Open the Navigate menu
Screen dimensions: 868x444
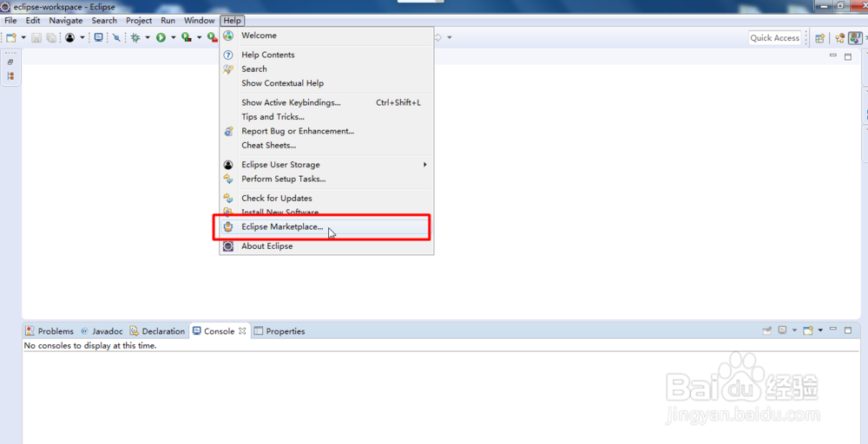[x=66, y=21]
